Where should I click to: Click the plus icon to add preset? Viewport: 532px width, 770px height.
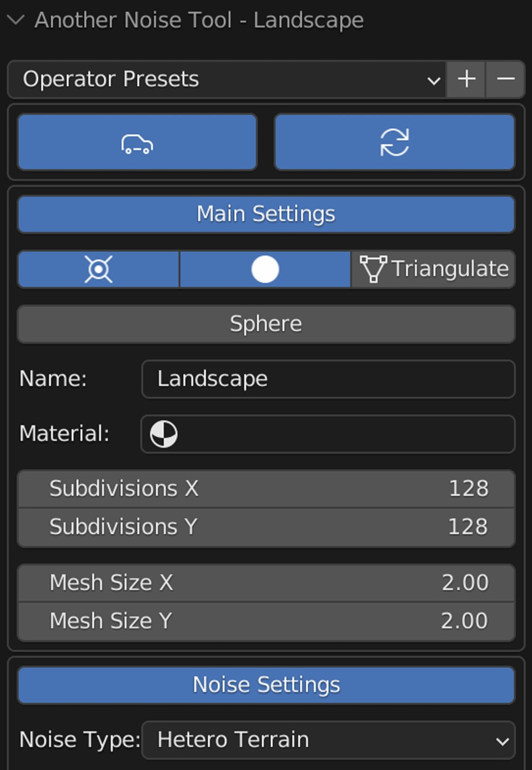466,79
